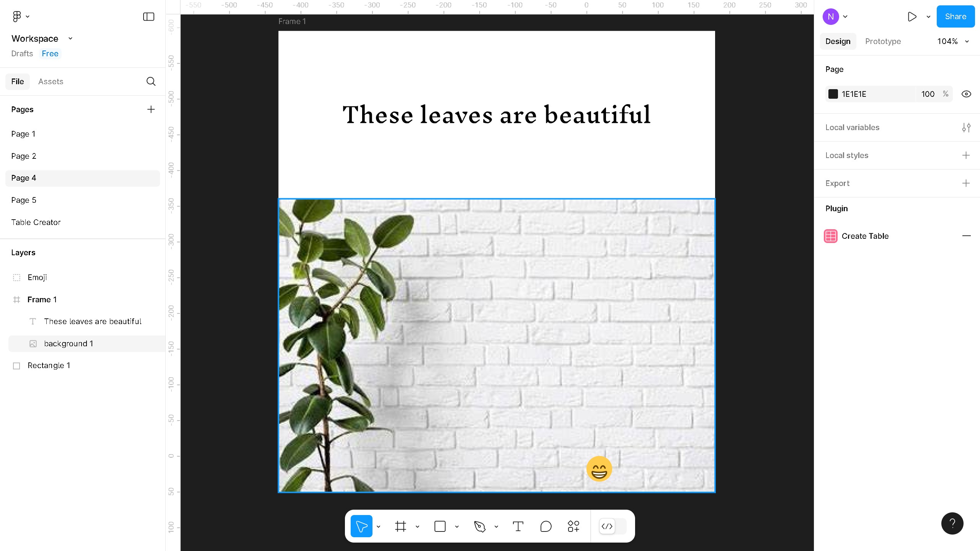Select the Rectangle tool
Viewport: 980px width, 551px height.
tap(440, 526)
